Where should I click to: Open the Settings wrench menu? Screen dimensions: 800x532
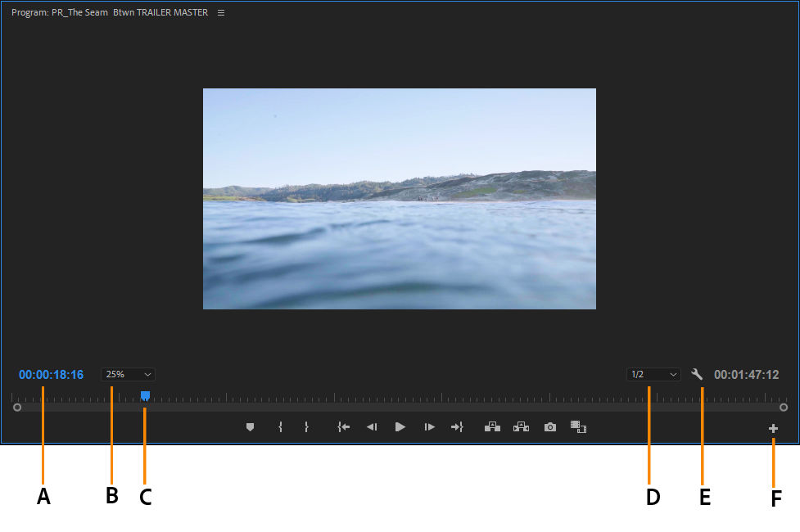(x=697, y=374)
